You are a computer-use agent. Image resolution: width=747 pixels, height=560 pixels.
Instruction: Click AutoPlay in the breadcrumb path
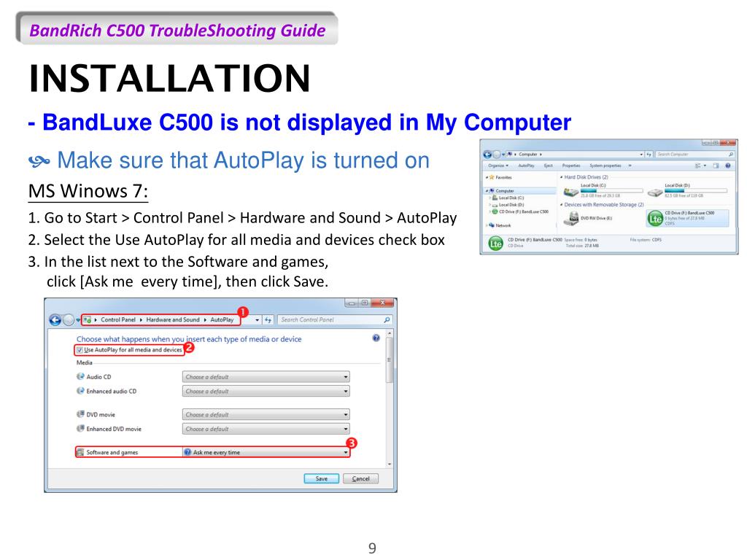tap(222, 320)
